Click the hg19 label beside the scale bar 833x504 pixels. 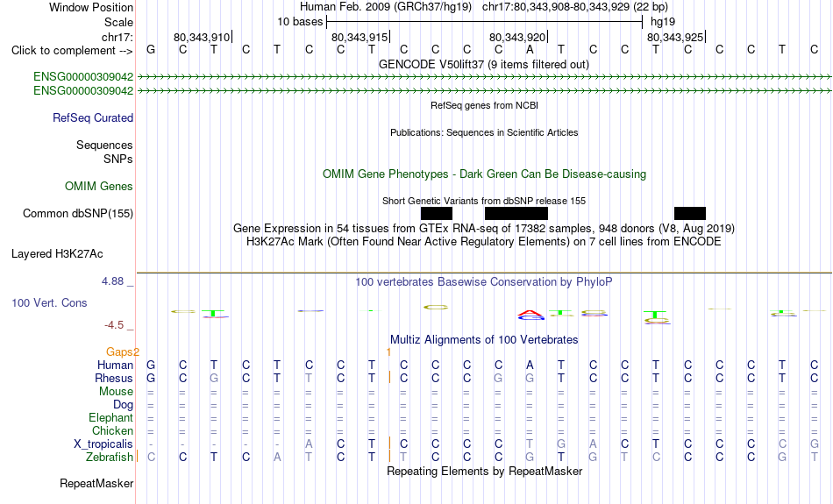click(663, 22)
